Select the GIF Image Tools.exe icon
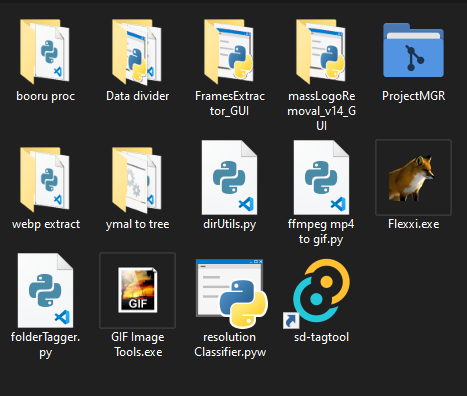Screen dimensions: 467x396 [x=138, y=290]
